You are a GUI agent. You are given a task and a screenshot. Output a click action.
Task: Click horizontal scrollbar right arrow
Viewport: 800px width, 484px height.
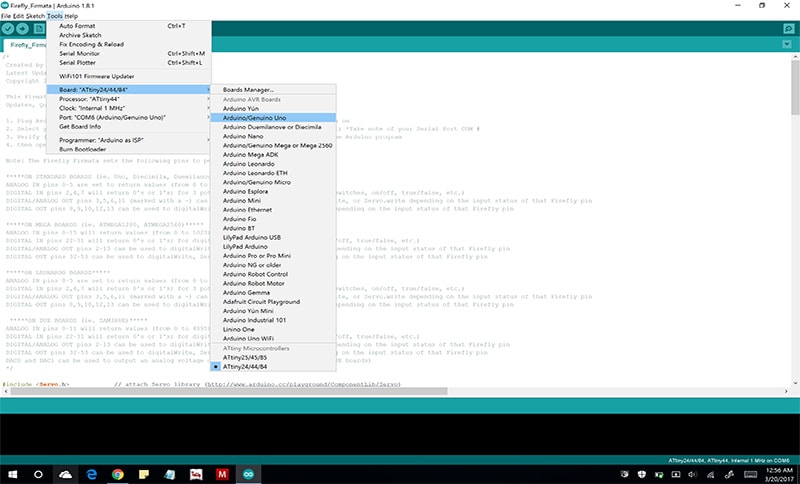coord(786,391)
